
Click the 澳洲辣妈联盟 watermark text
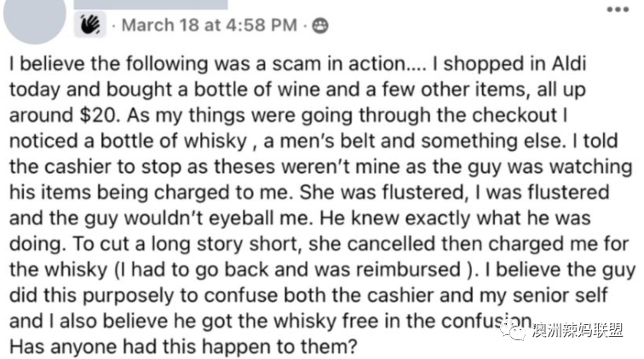click(577, 330)
